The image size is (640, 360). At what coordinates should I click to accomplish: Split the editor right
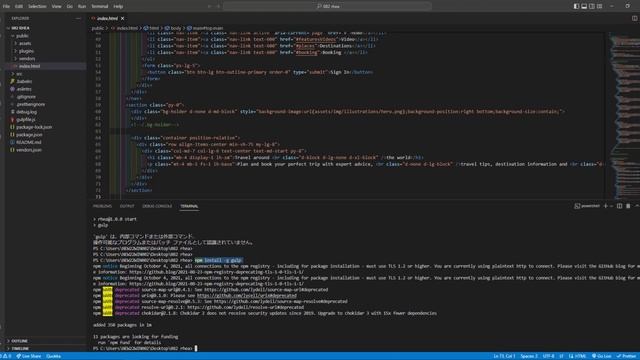coord(634,18)
